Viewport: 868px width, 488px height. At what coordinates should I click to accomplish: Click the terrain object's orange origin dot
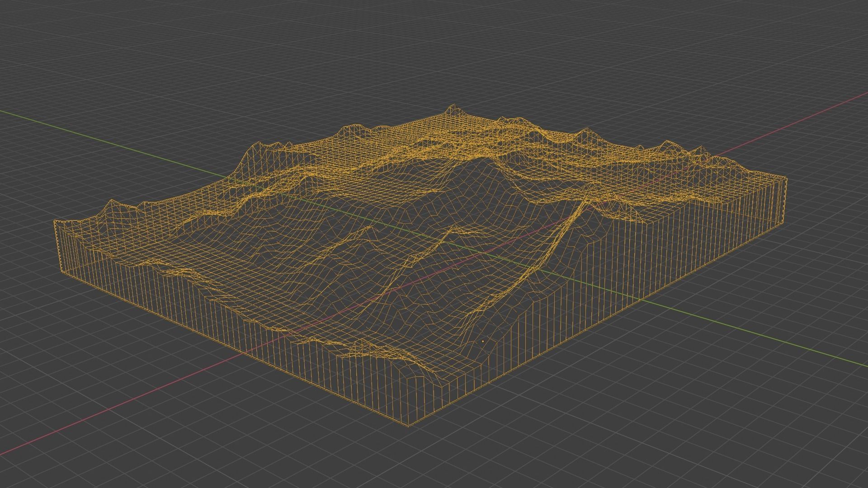(483, 341)
